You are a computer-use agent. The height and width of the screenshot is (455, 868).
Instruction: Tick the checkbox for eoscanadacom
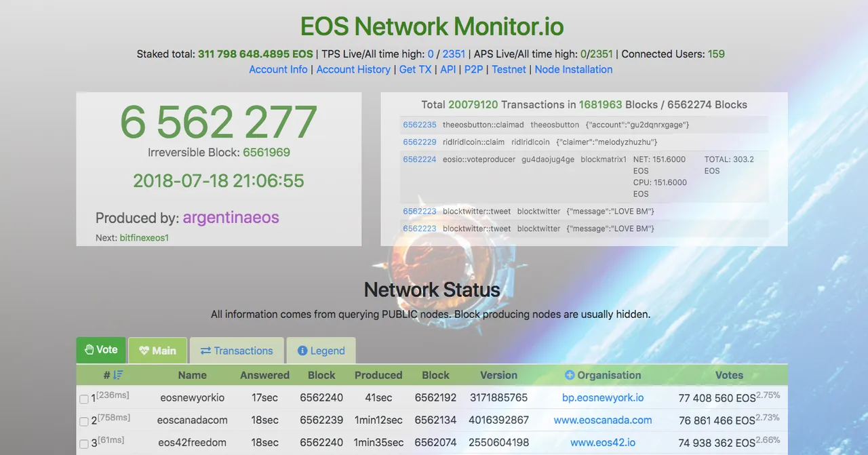point(84,422)
